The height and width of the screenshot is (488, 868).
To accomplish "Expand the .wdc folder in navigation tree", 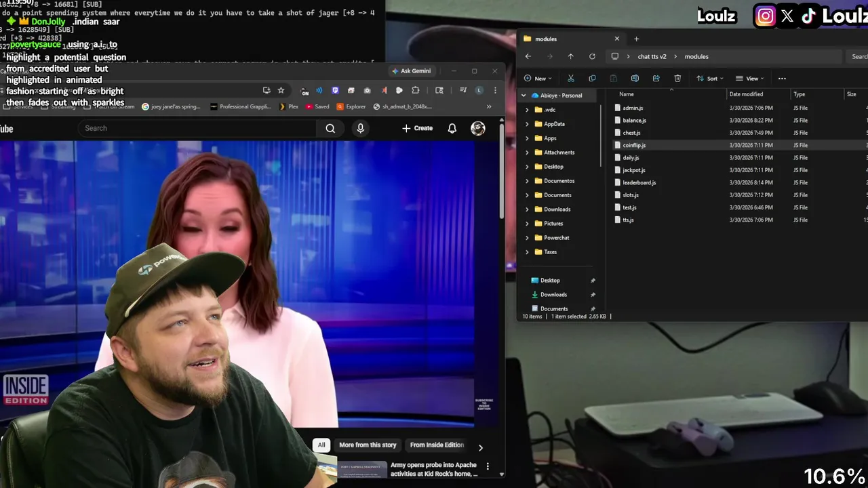I will pyautogui.click(x=527, y=110).
